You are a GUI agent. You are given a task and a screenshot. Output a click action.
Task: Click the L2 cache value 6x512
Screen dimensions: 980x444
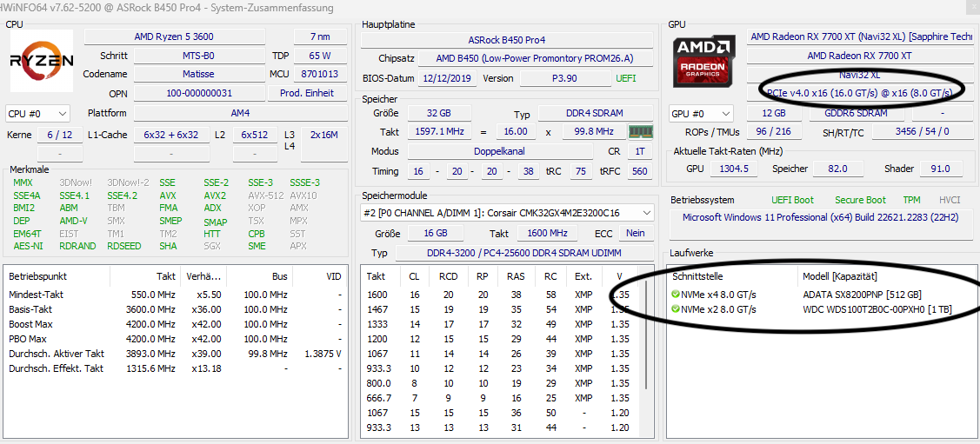255,135
